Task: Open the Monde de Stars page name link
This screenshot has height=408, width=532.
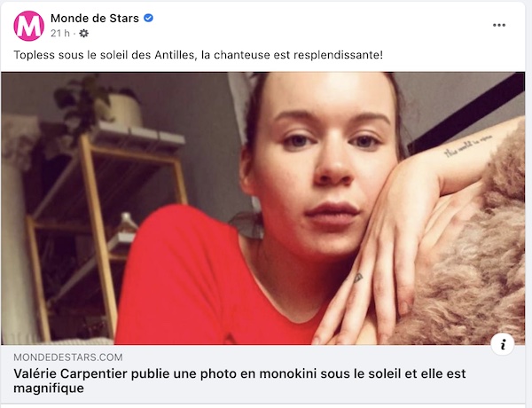Action: click(x=95, y=18)
